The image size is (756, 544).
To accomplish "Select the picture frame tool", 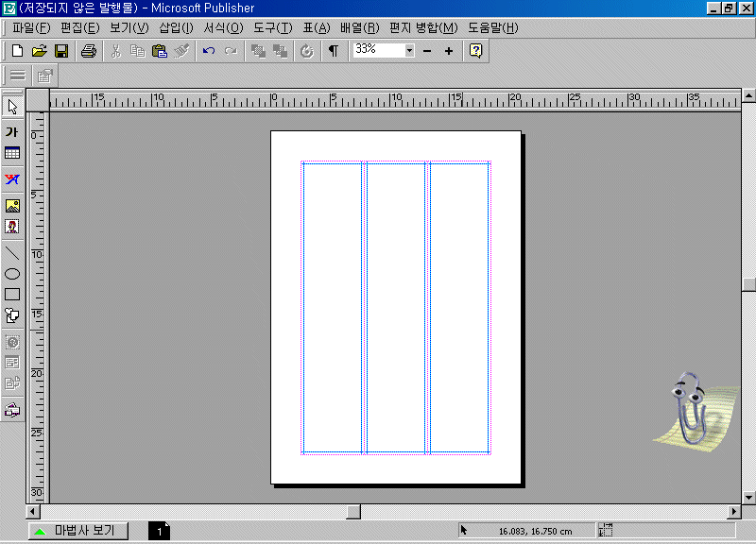I will pyautogui.click(x=12, y=206).
